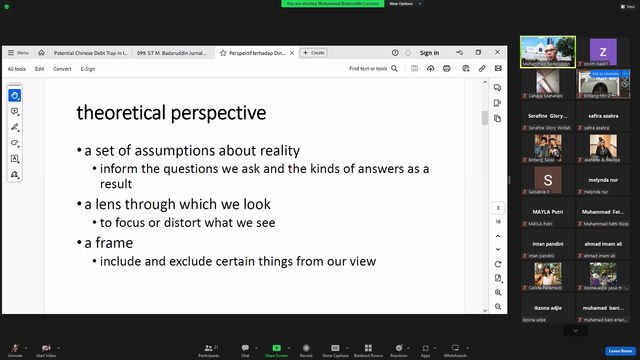Click the email share icon
The width and height of the screenshot is (640, 360).
tap(498, 69)
